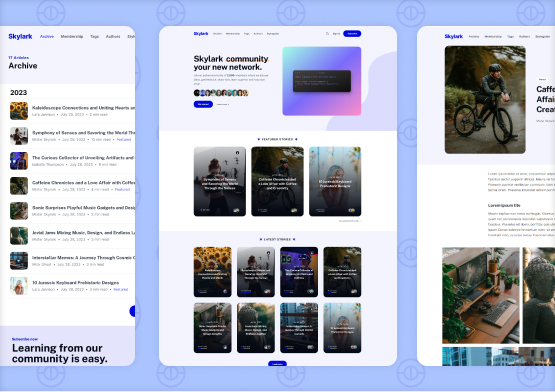Click the Sign in link in center header
The height and width of the screenshot is (392, 555).
point(336,34)
